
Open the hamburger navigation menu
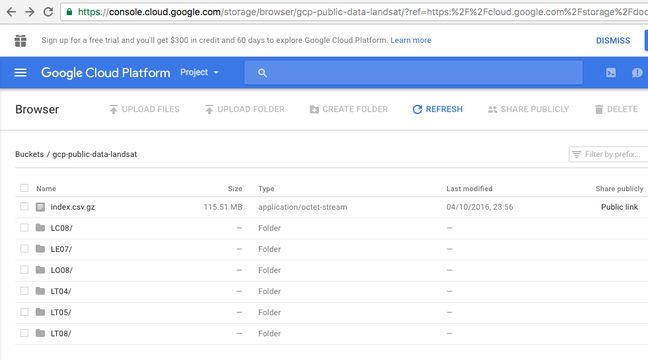point(20,73)
